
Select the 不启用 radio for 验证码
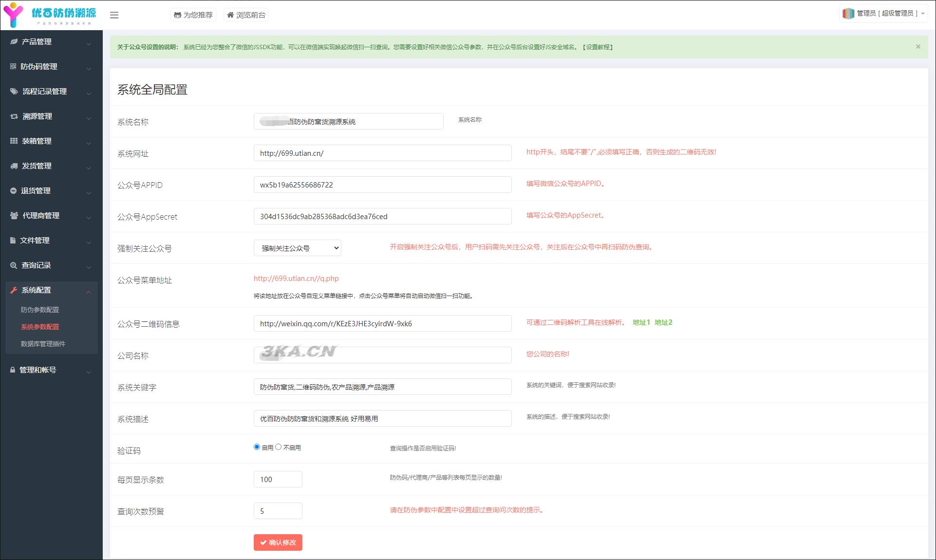pos(279,447)
